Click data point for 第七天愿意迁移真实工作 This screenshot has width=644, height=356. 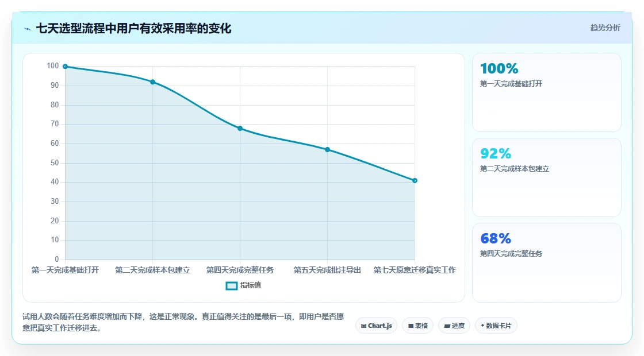[415, 180]
